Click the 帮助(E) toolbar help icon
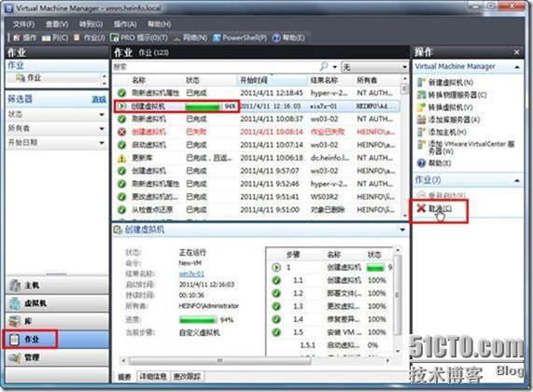533x392 pixels. 288,37
